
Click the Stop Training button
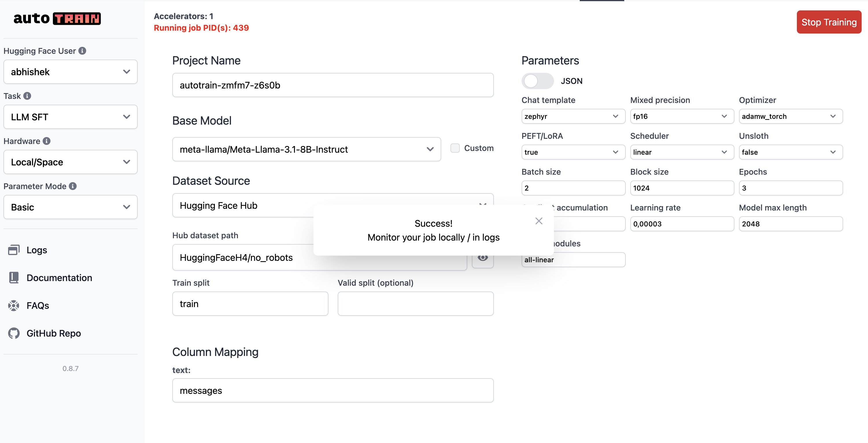coord(829,22)
